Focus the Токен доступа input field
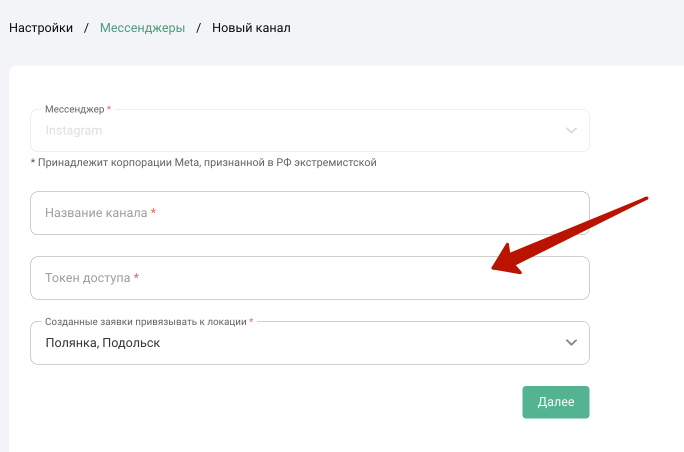The image size is (684, 452). (x=310, y=278)
